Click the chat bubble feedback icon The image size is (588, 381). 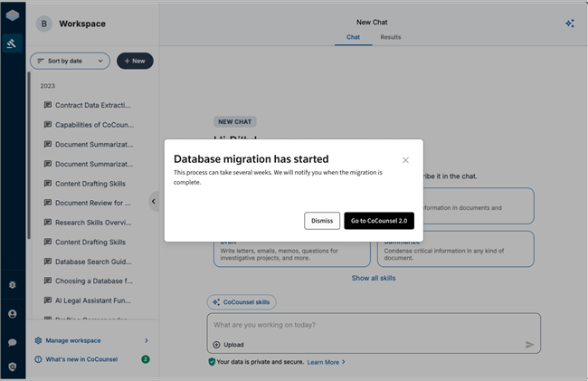tap(13, 343)
